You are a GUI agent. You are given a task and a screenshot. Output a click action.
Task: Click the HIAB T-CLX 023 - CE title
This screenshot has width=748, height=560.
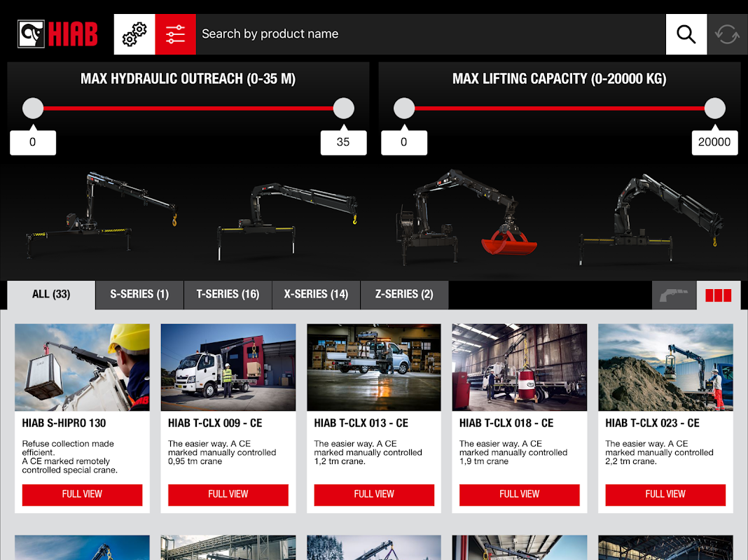coord(653,423)
